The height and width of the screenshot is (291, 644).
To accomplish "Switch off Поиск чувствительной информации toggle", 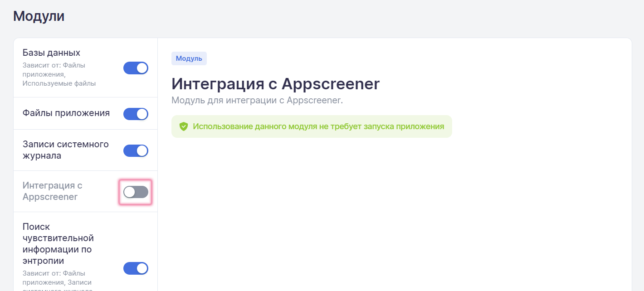I will [136, 268].
